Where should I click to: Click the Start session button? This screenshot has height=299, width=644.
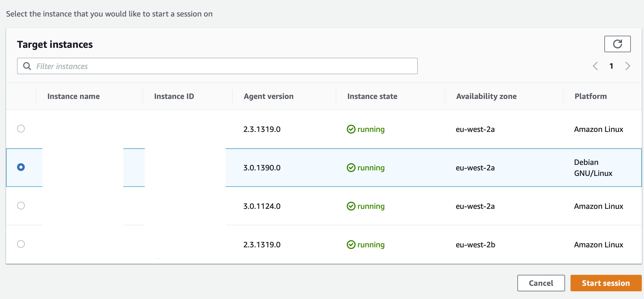[x=606, y=283]
